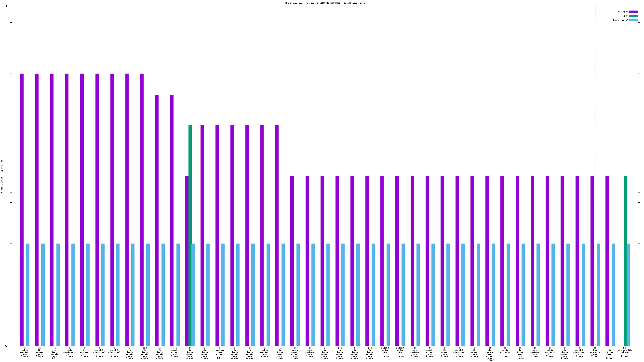Click the 'dnsbl.sorbs.net 2 hops' axis label
644x362 pixels.
point(430,352)
